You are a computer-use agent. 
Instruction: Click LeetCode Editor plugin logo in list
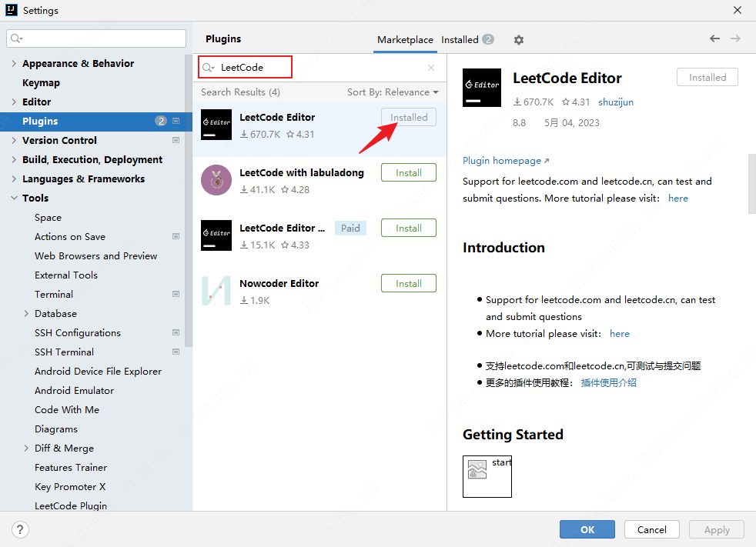[216, 125]
